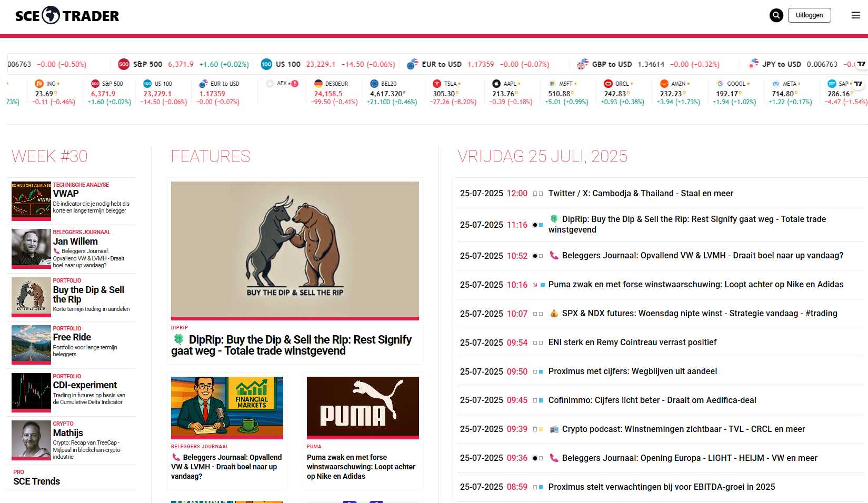This screenshot has height=503, width=868.
Task: Open the Mathijs crypto link
Action: coord(68,433)
